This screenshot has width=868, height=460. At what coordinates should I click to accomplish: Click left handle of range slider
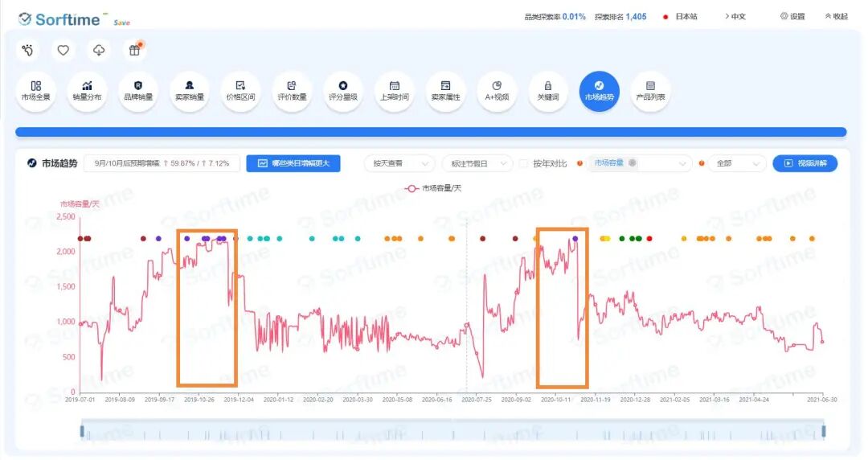tap(82, 431)
